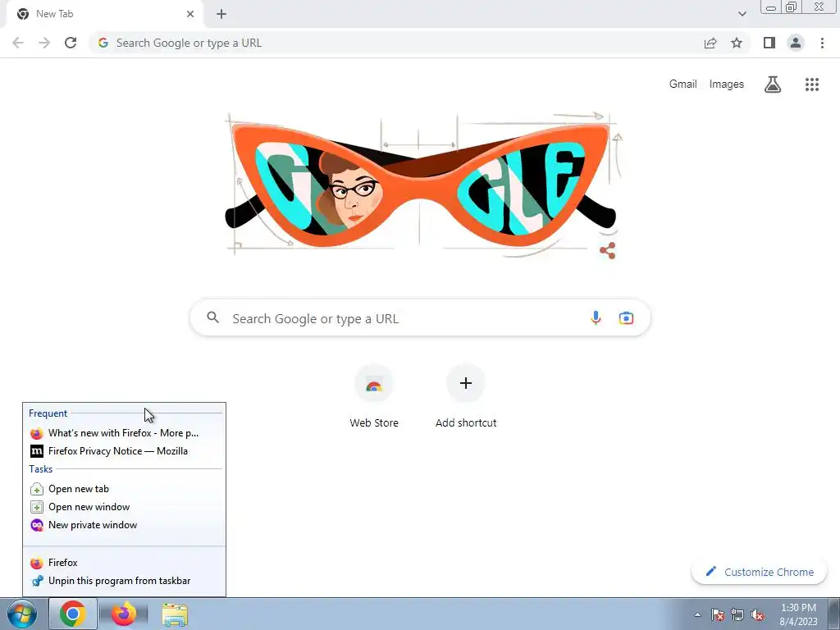This screenshot has width=840, height=630.
Task: Open the Gmail link
Action: (x=682, y=84)
